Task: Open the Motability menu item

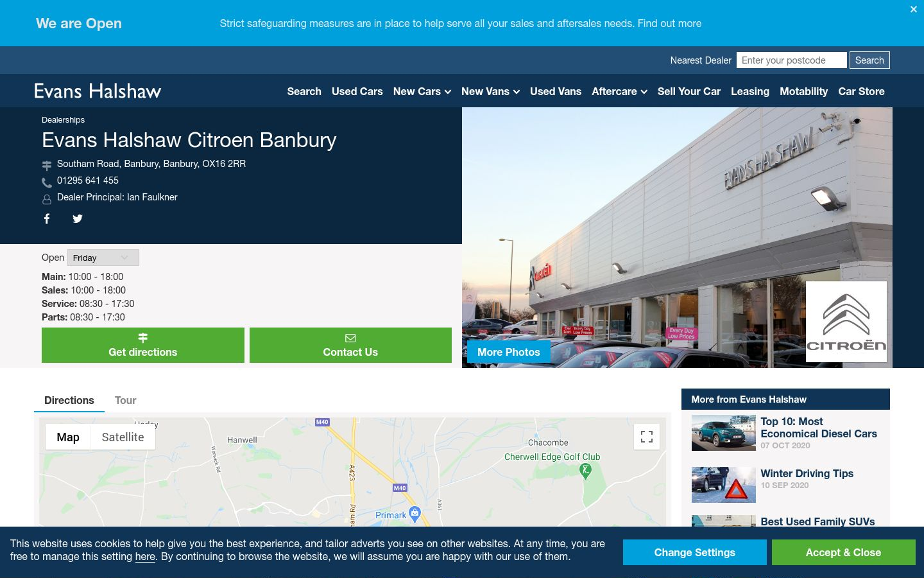Action: [803, 91]
